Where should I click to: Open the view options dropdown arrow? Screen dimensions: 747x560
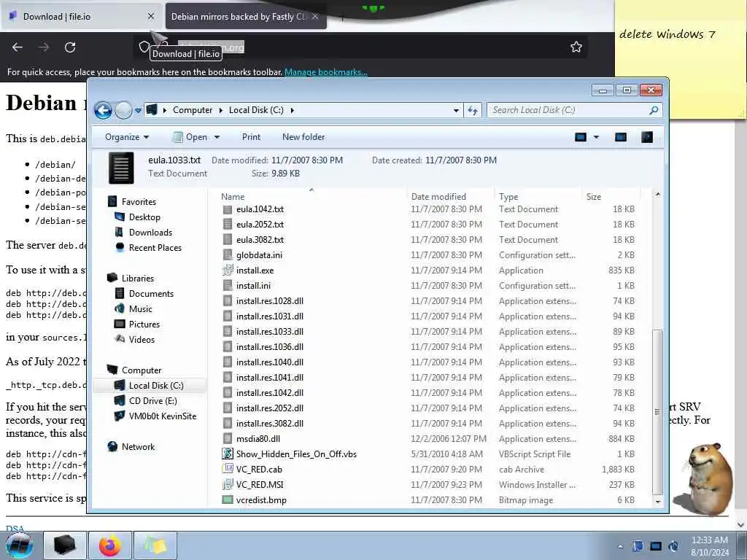point(596,138)
